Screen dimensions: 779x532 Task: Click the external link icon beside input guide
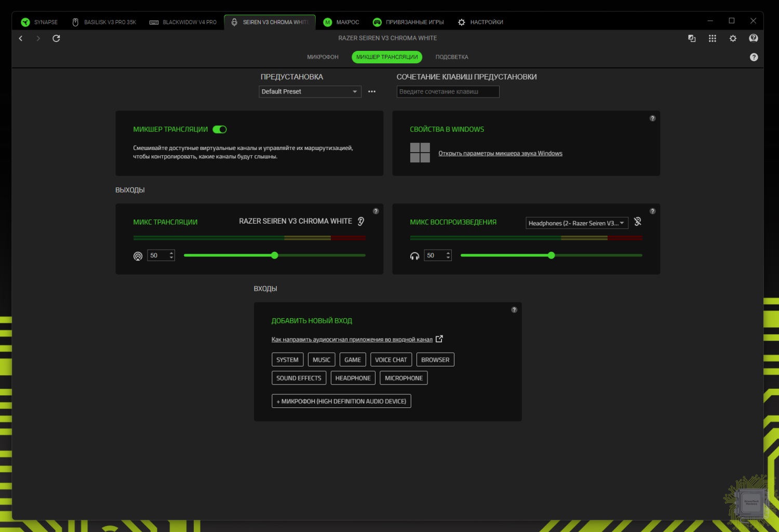coord(439,339)
